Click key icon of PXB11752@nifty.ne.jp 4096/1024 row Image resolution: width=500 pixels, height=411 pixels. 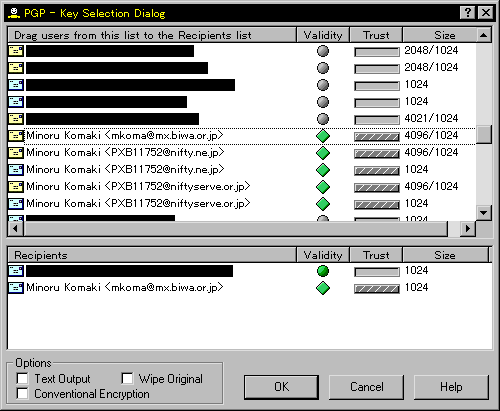pos(16,153)
